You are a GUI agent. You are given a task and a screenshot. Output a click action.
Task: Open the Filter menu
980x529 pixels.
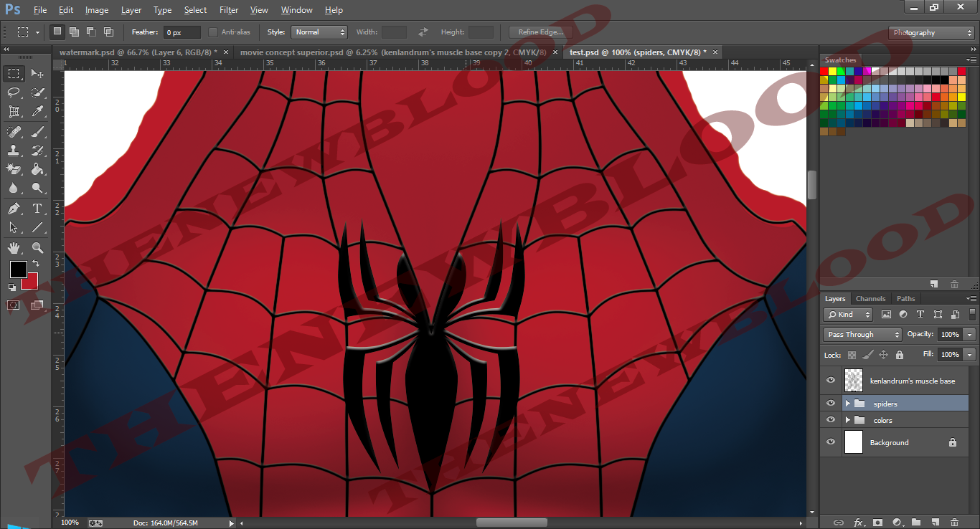tap(229, 10)
